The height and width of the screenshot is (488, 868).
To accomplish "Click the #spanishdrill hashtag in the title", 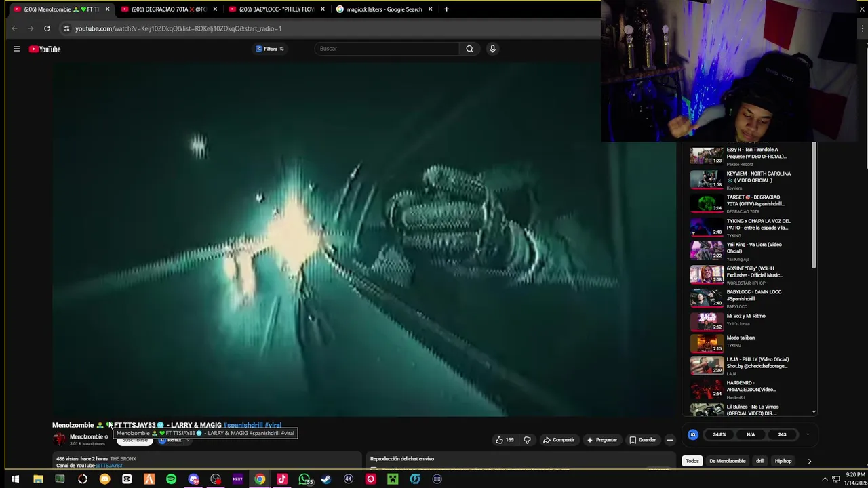I will [x=243, y=425].
